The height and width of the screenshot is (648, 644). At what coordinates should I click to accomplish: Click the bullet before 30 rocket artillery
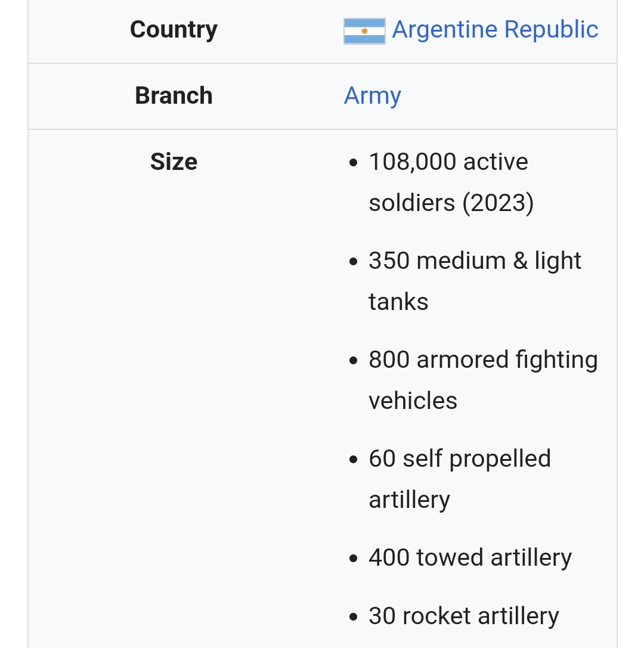point(354,617)
